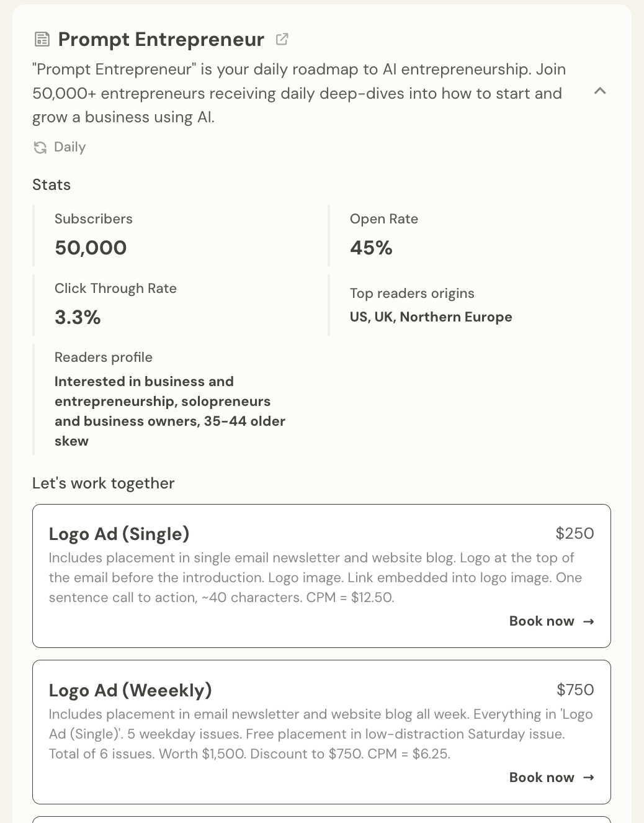Click the refresh icon next to Daily
Viewport: 644px width, 823px height.
[40, 148]
